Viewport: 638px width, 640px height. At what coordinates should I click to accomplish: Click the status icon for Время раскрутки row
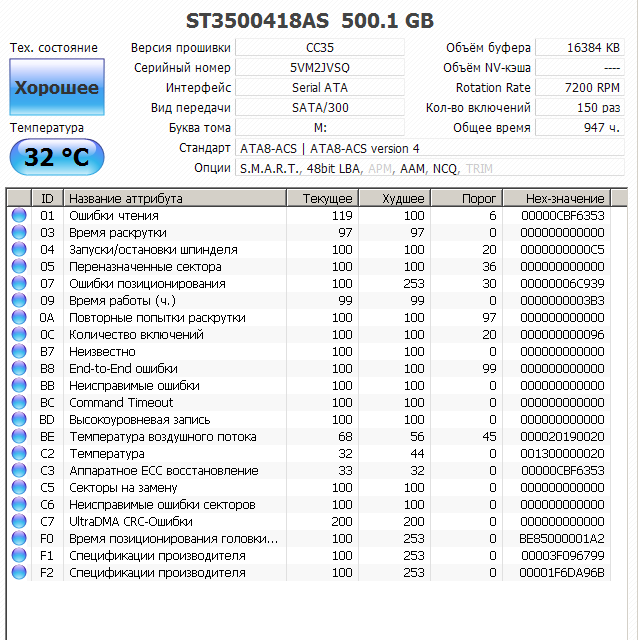pos(19,232)
